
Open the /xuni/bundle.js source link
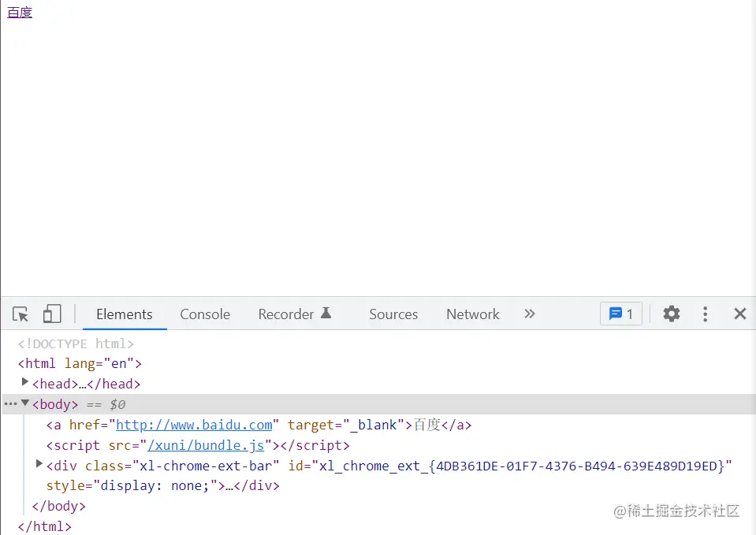(206, 445)
